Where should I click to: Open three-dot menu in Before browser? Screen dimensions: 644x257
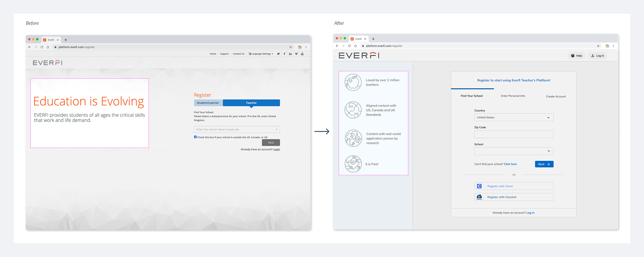point(306,47)
